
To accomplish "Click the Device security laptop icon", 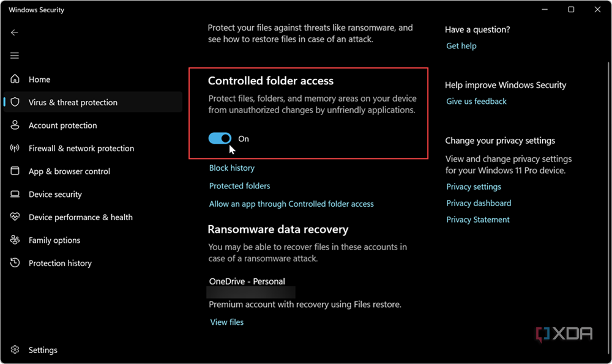I will coord(15,195).
